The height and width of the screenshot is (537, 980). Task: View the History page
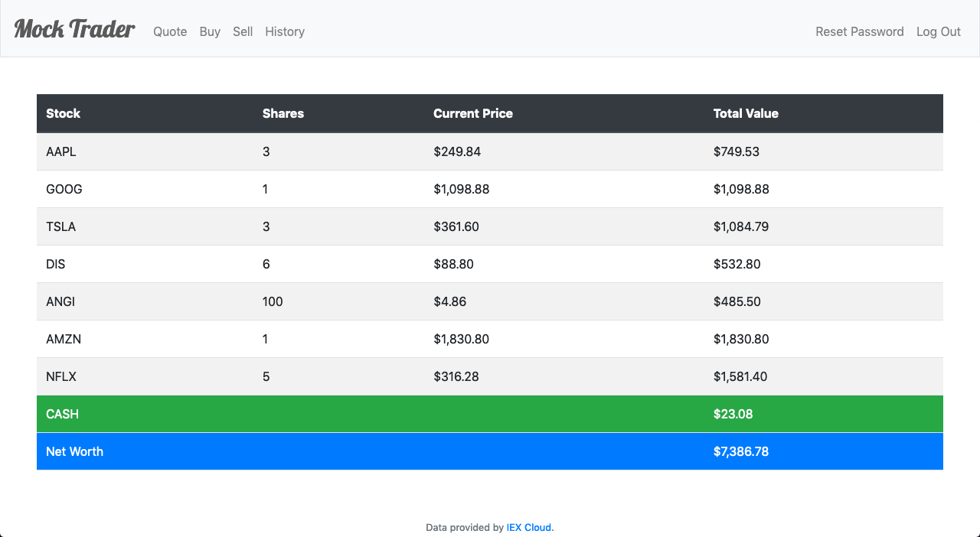pyautogui.click(x=285, y=31)
